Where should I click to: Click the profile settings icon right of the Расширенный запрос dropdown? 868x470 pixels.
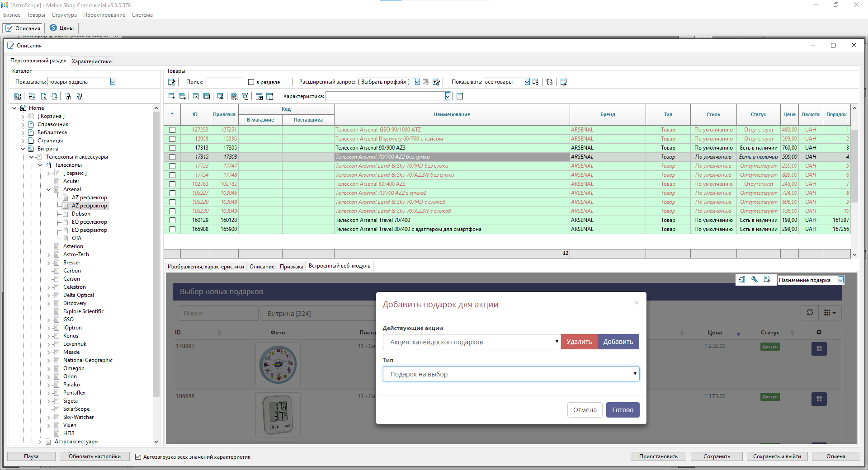[x=436, y=82]
